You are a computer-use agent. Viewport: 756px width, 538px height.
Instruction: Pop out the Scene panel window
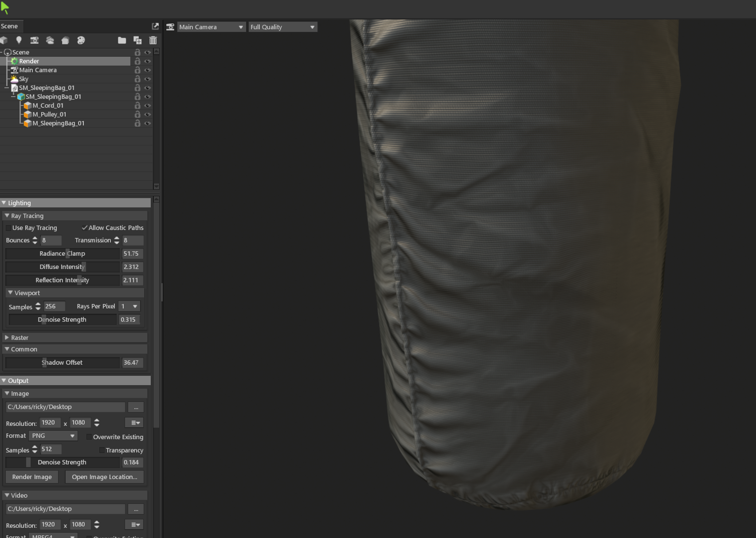(x=155, y=26)
